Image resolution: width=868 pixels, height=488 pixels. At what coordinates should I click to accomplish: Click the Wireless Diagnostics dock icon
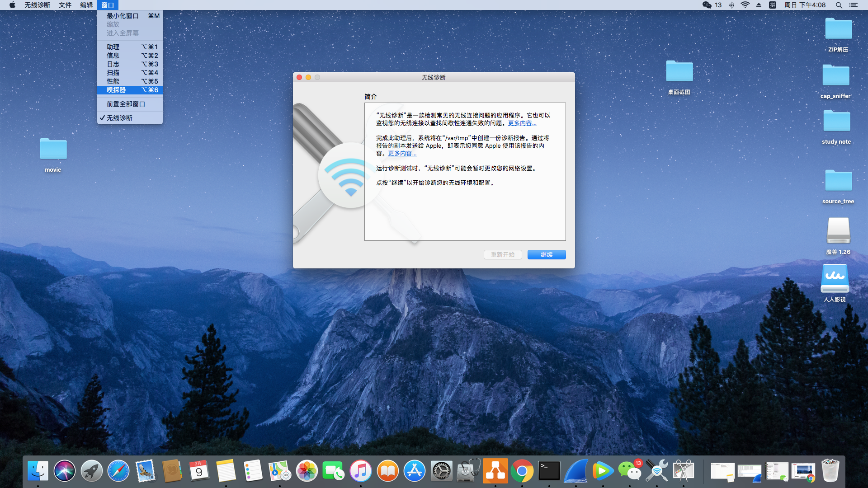pos(656,471)
